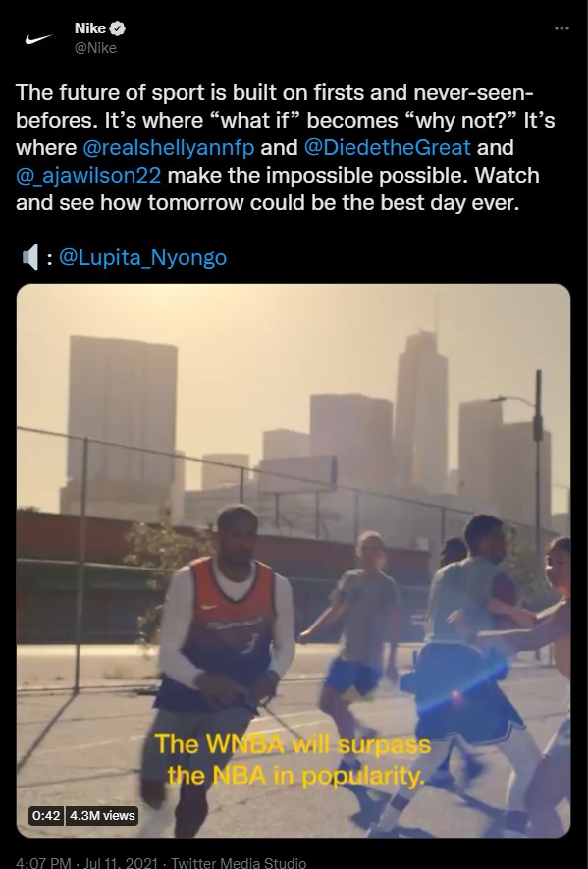Open the @Lupita_Nyongo mention
Screen dimensions: 588x869
(x=142, y=258)
